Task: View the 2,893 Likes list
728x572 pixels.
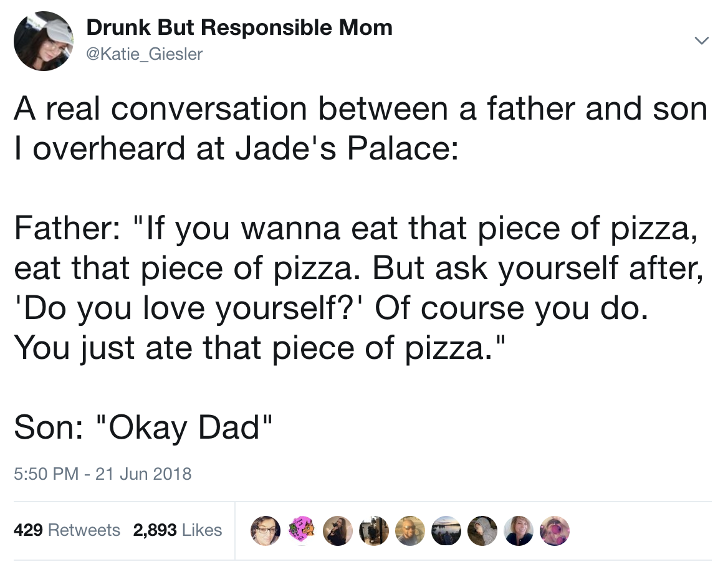Action: 178,530
